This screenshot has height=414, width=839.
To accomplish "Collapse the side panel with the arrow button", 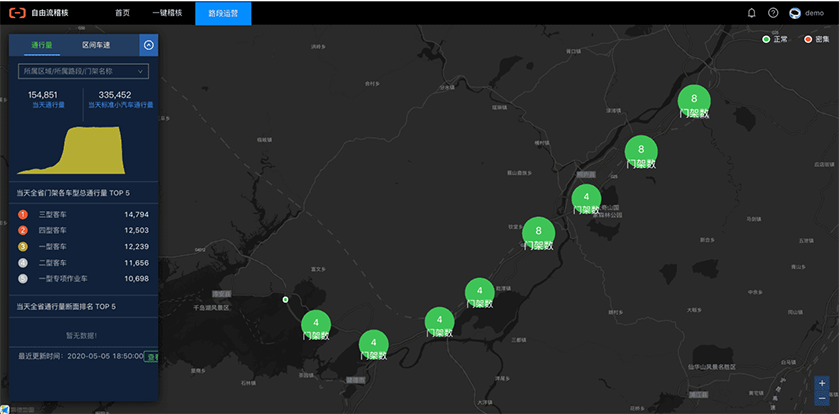I will [148, 45].
